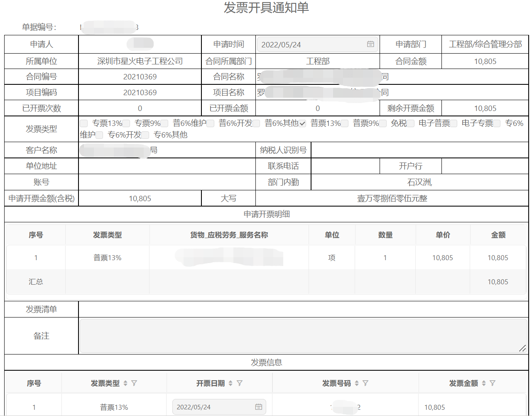Check the 专票13% invoice type checkbox
Viewport: 532px width, 416px height.
pyautogui.click(x=84, y=123)
